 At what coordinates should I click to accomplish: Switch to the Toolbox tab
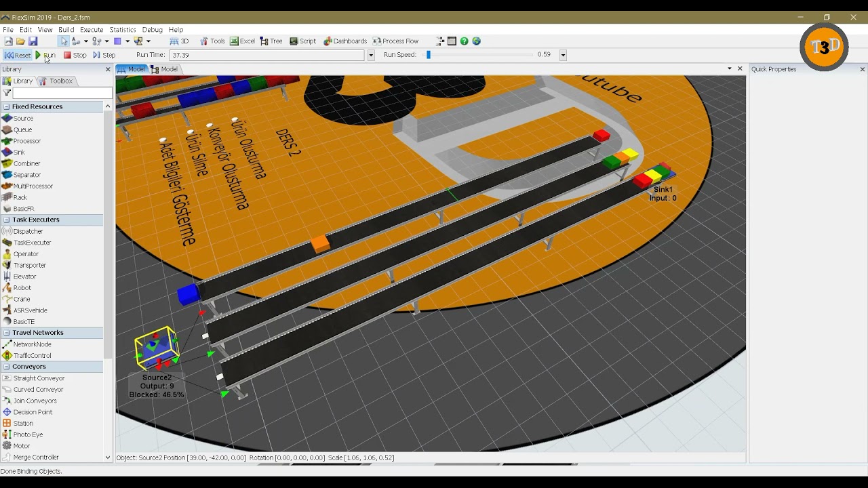click(56, 81)
